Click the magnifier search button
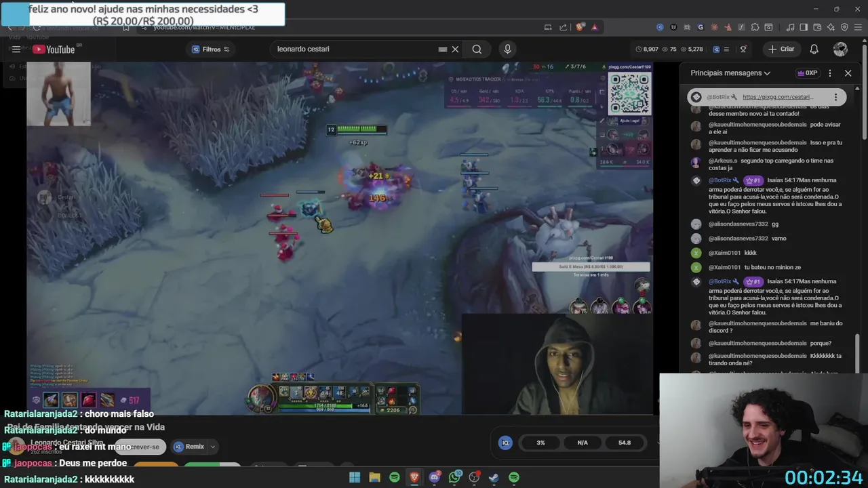This screenshot has height=488, width=868. [x=477, y=49]
